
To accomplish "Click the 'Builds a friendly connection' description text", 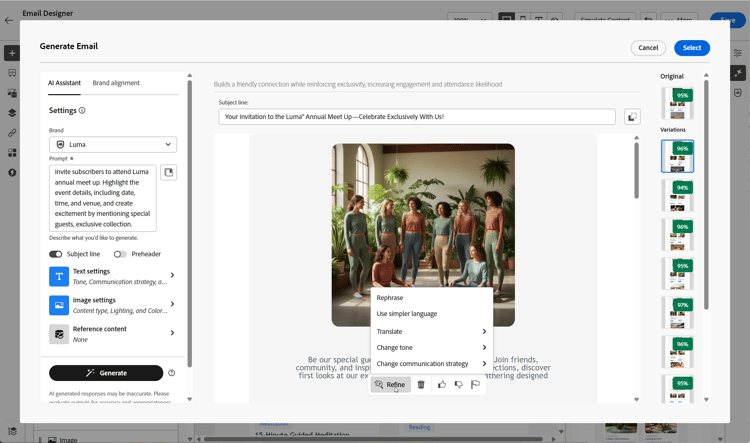I will pyautogui.click(x=358, y=84).
